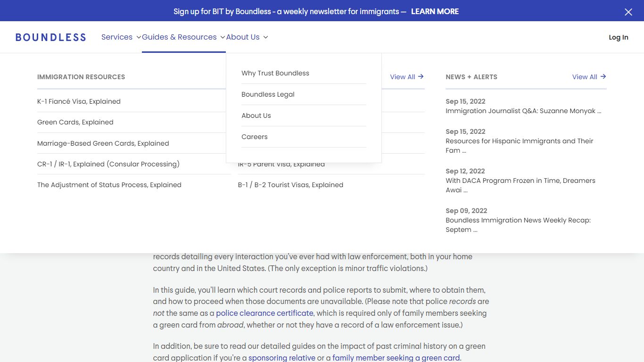Viewport: 644px width, 362px height.
Task: Open Boundless Immigration News Weekly Recap article
Action: [518, 225]
